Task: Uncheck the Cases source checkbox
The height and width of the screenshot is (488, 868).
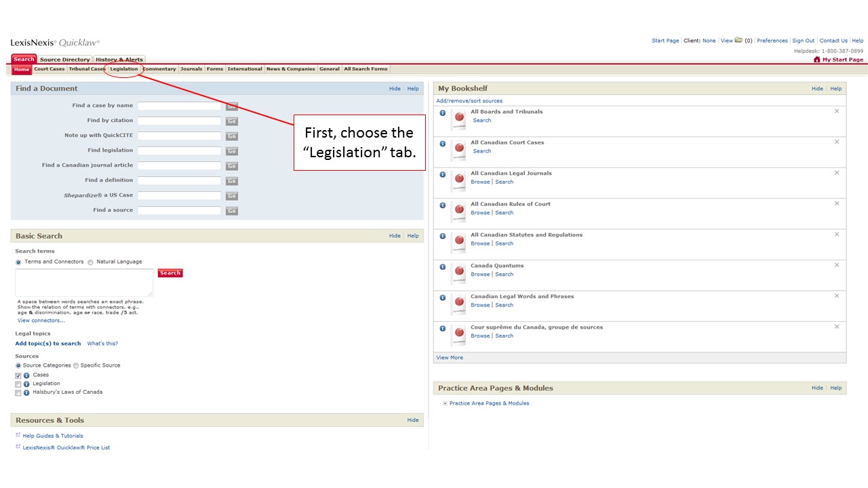Action: 18,375
